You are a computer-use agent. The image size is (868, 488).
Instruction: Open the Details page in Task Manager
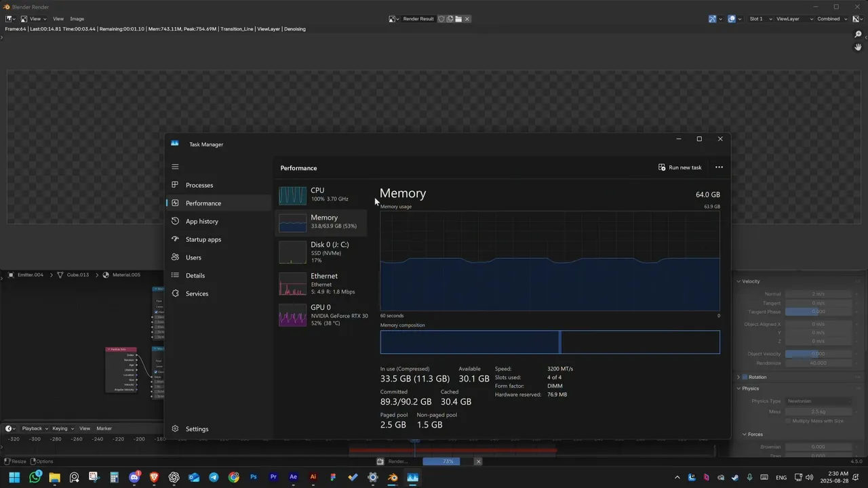pos(218,276)
